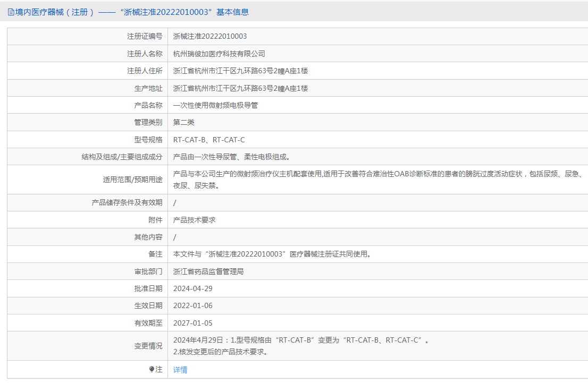This screenshot has width=588, height=383.
Task: Click change record line starting 2024年4月29日
Action: pos(301,340)
